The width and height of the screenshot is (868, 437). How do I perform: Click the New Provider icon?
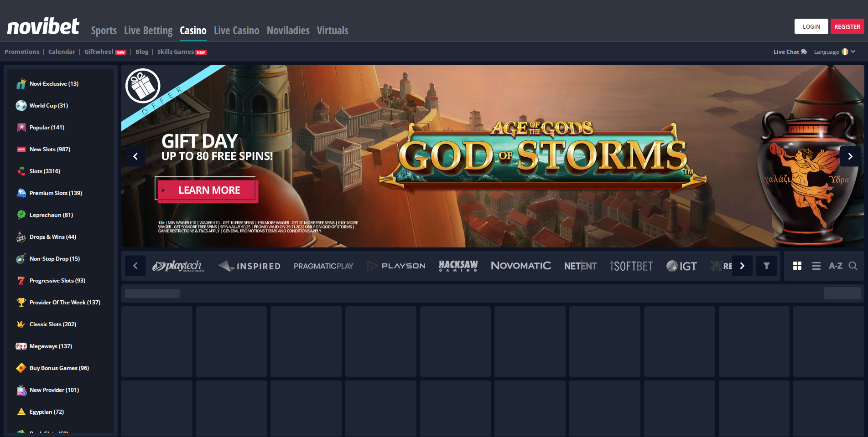click(21, 390)
